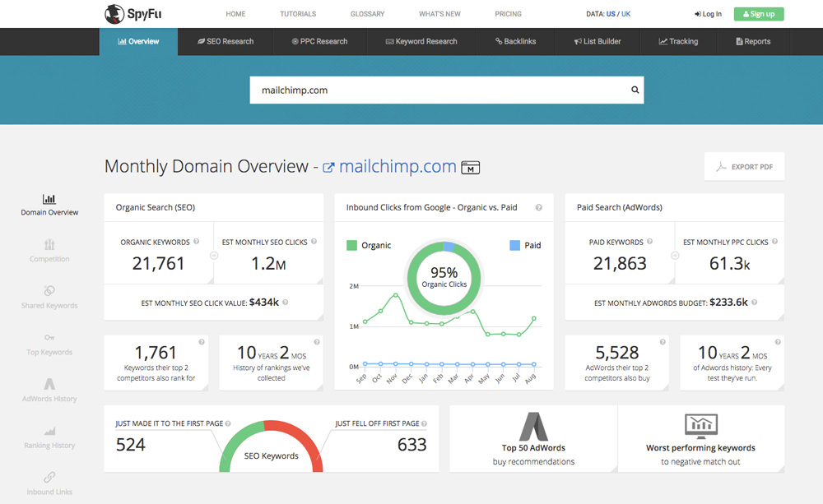Click the monthly calendar icon beside mailchimp.com
The width and height of the screenshot is (823, 504).
(470, 167)
